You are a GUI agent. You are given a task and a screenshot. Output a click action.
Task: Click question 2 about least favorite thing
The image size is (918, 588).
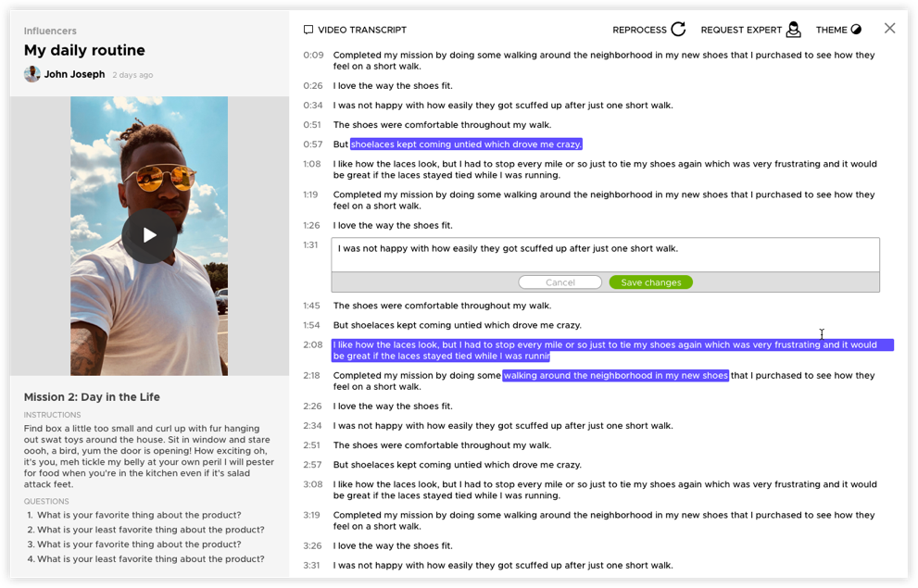click(150, 530)
